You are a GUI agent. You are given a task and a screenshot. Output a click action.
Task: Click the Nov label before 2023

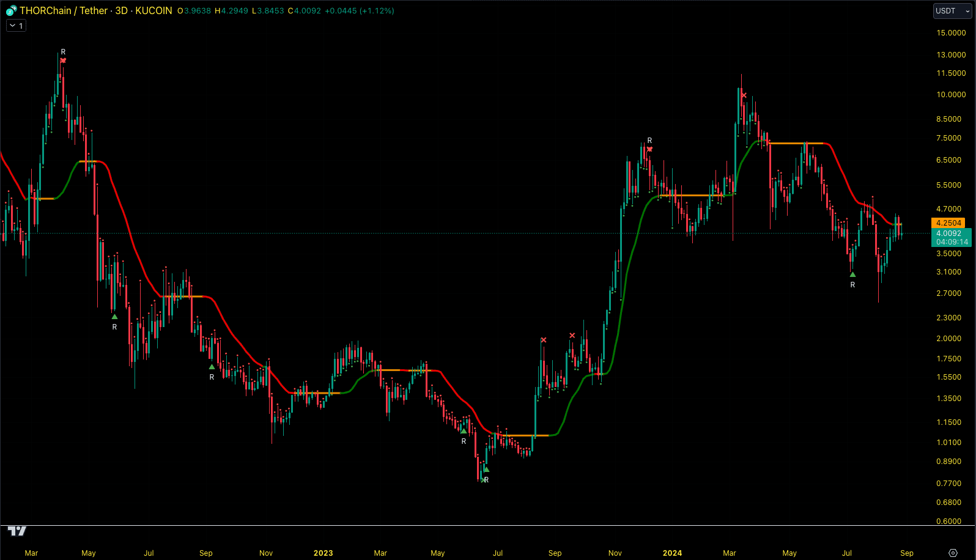coord(266,553)
